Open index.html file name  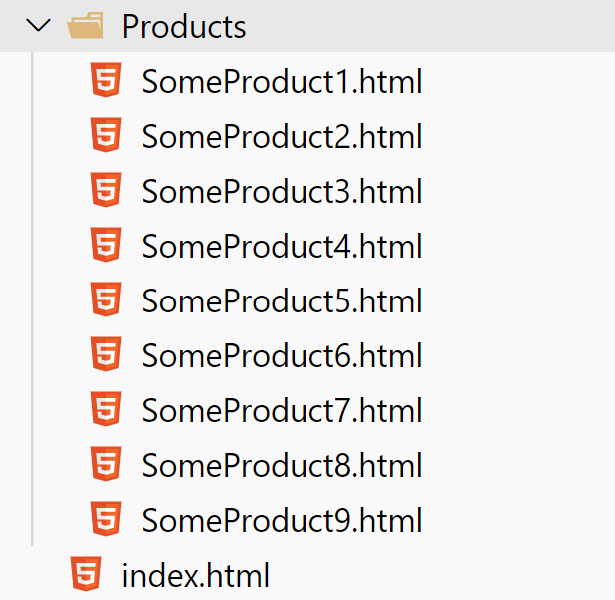tap(195, 575)
